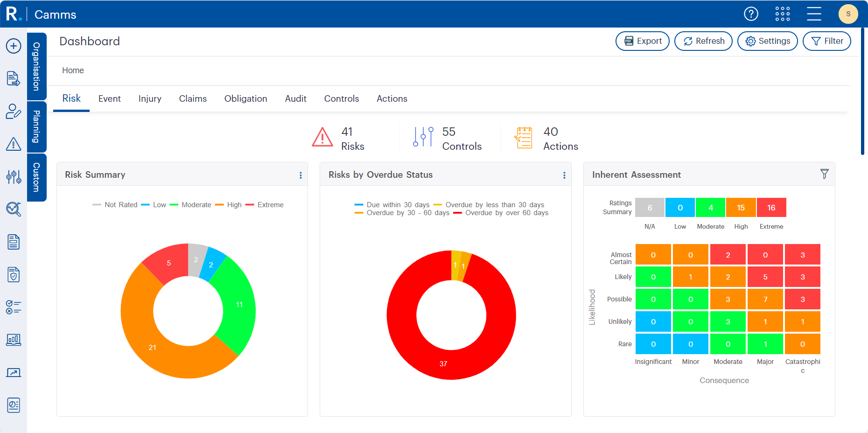The image size is (868, 433).
Task: Switch to the Risk tab
Action: 71,98
